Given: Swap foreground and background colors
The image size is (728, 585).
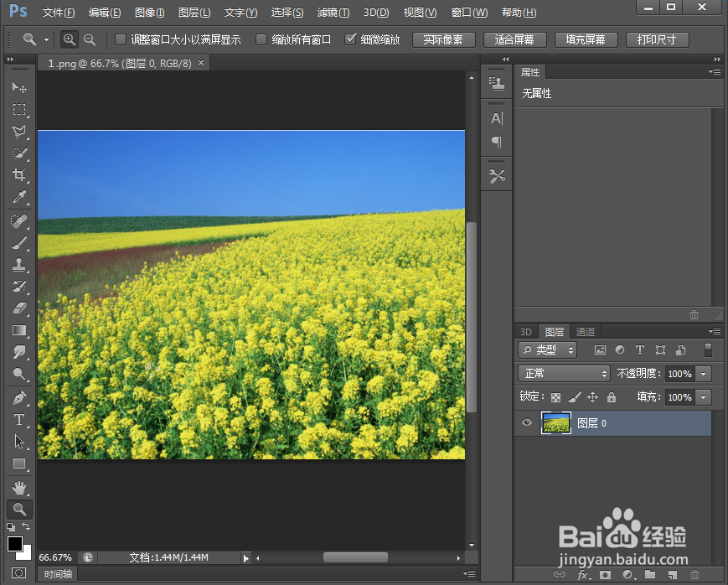Looking at the screenshot, I should click(27, 526).
